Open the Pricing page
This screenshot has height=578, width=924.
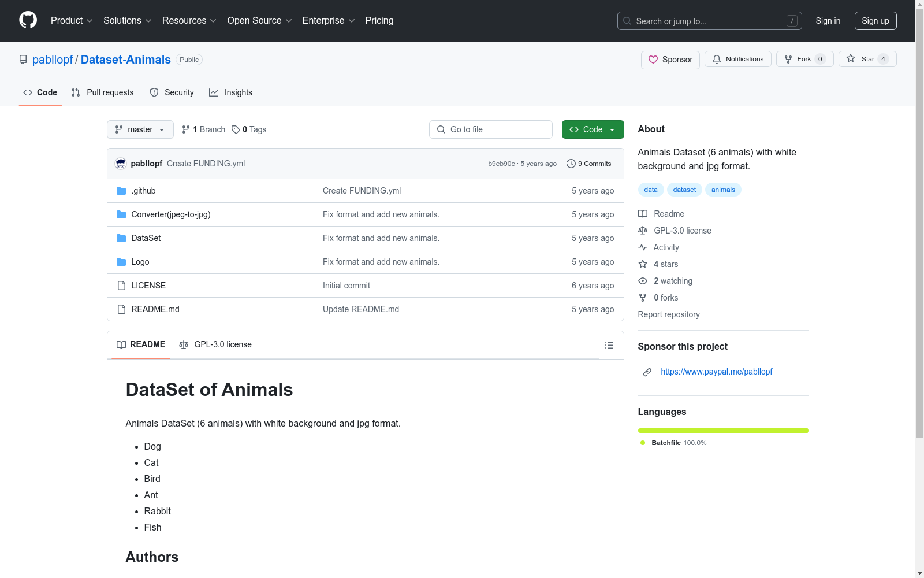click(379, 21)
